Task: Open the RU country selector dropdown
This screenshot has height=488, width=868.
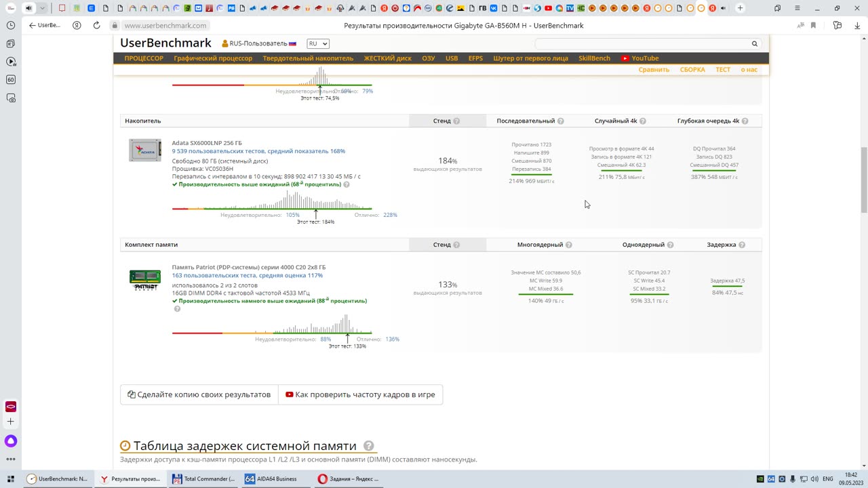Action: pyautogui.click(x=318, y=43)
